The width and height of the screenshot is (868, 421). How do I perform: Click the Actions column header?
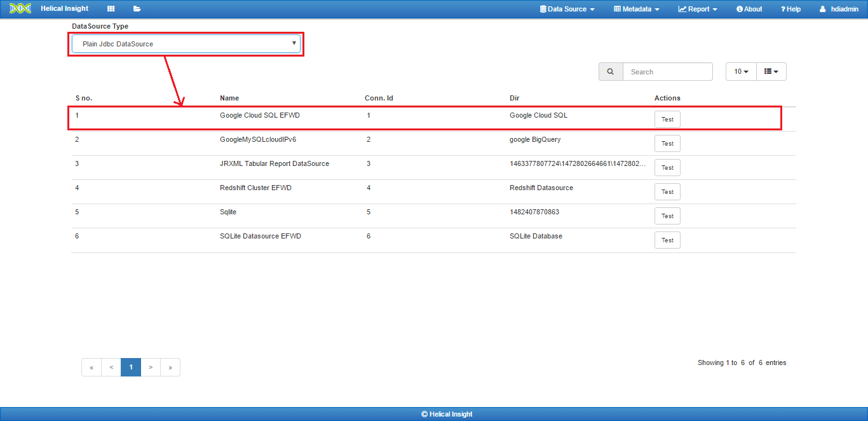click(667, 98)
